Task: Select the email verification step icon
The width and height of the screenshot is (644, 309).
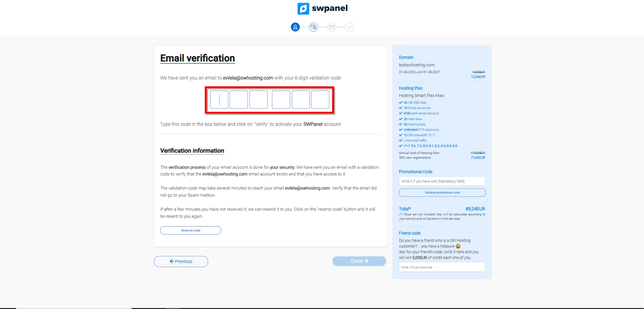Action: coord(314,27)
